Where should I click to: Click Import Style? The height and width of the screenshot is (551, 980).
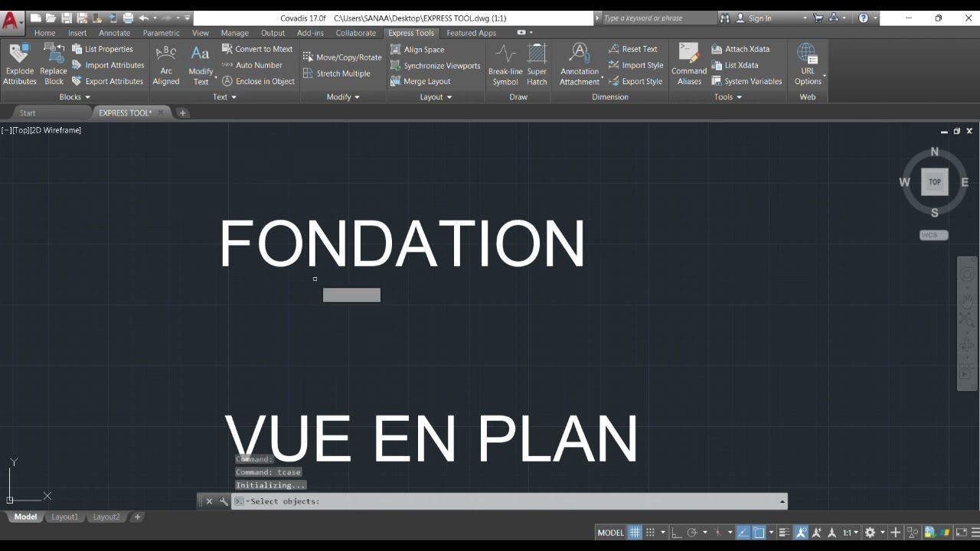coord(636,65)
